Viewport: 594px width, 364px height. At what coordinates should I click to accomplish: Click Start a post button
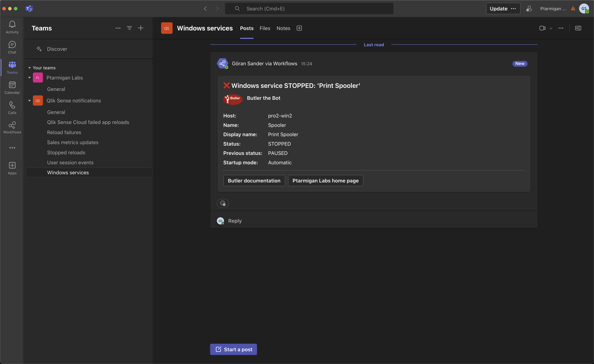click(233, 349)
